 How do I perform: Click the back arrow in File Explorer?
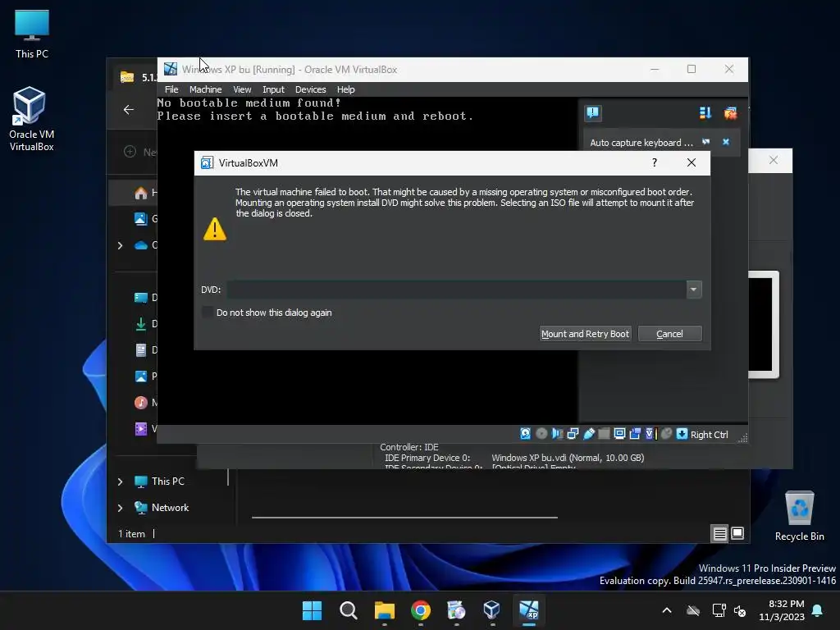tap(129, 110)
